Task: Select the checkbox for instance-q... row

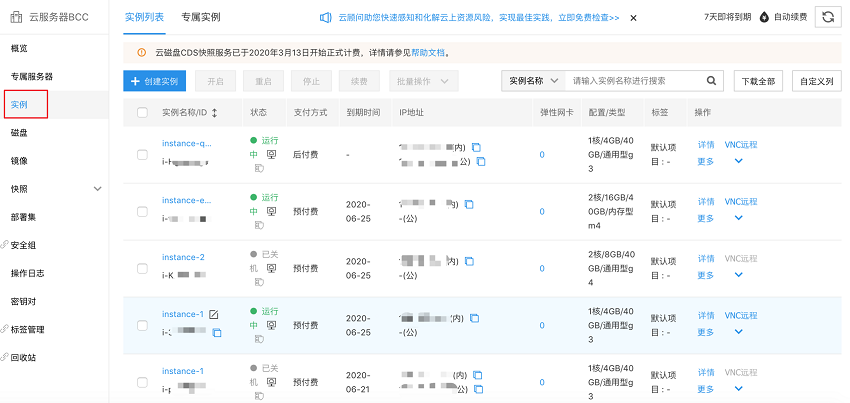Action: (142, 154)
